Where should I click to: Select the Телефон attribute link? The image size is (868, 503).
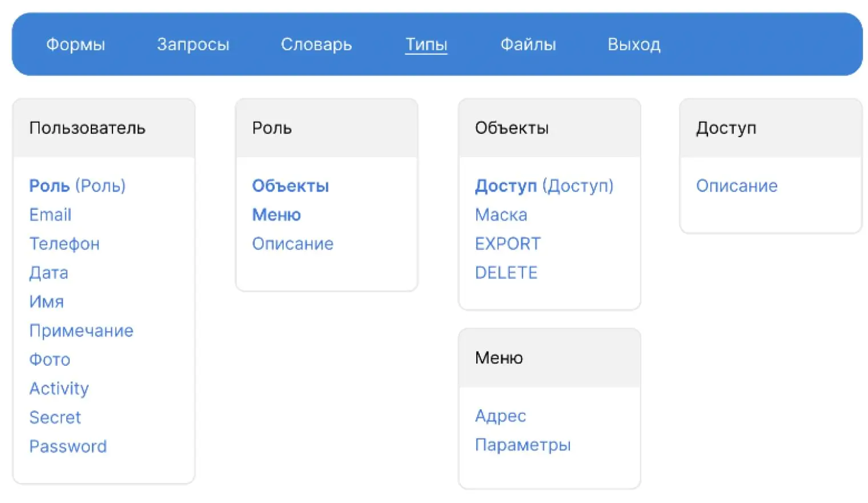tap(65, 244)
